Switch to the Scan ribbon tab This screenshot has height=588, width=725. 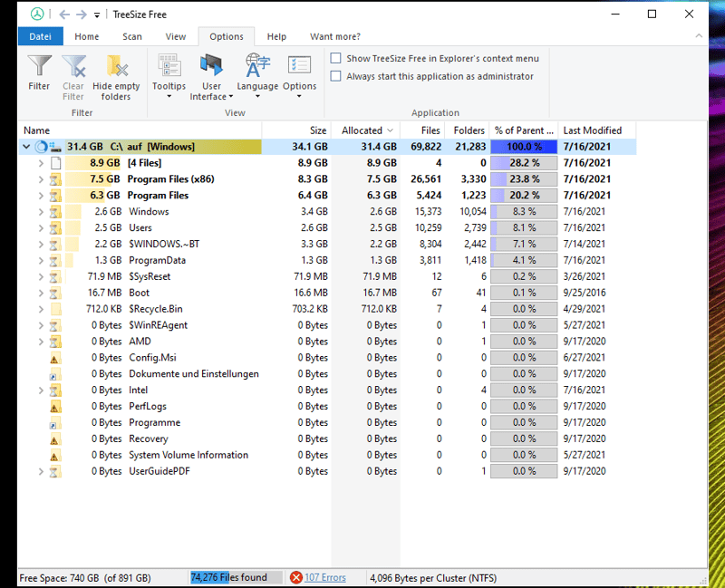click(x=132, y=36)
